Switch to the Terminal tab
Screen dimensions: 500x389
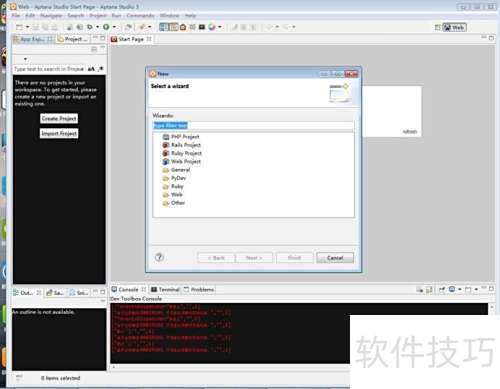[165, 289]
